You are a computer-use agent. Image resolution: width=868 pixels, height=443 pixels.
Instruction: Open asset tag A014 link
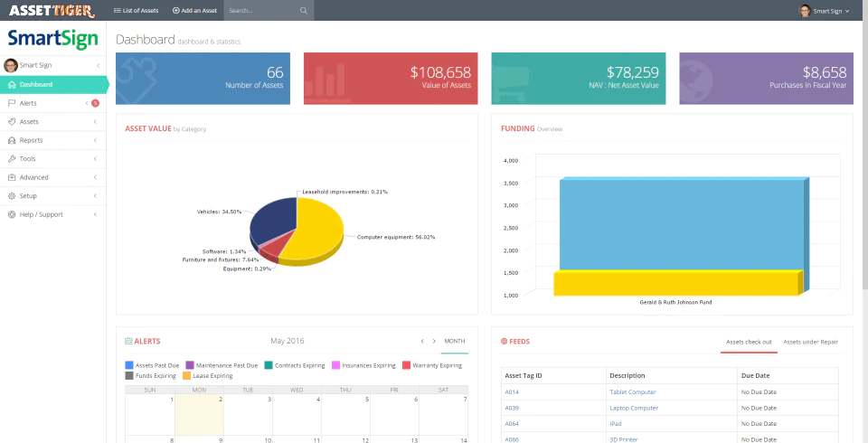pos(512,392)
